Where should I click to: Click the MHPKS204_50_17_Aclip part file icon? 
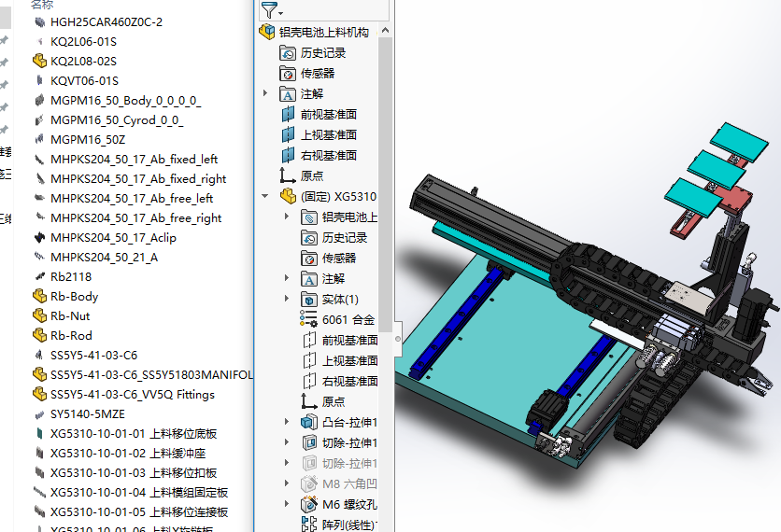coord(39,237)
